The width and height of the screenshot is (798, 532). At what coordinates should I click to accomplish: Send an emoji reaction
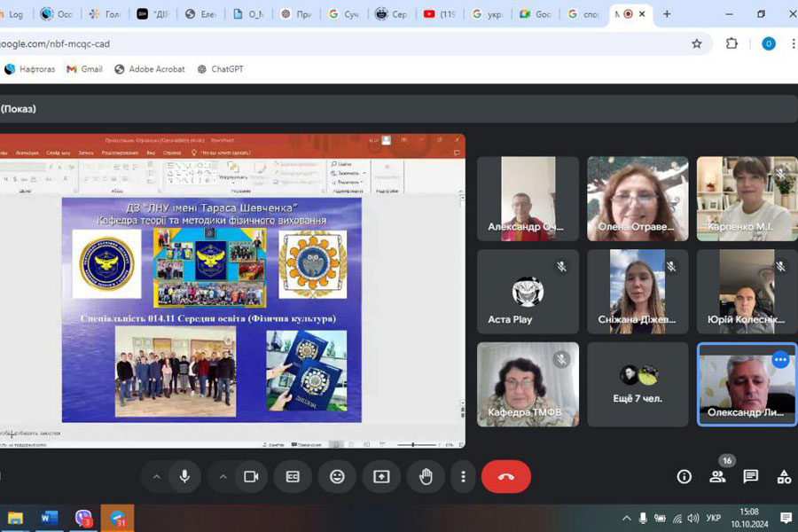337,476
